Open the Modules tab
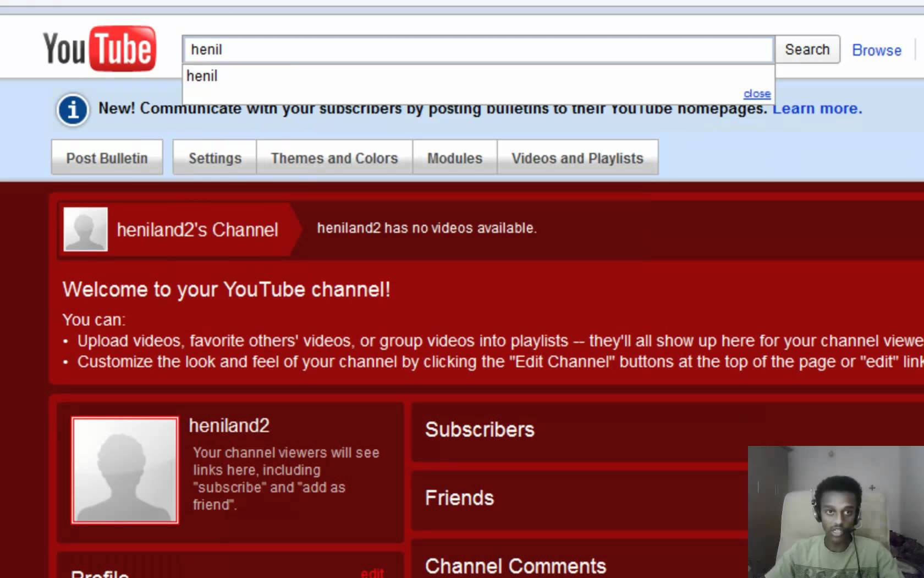 (x=455, y=158)
